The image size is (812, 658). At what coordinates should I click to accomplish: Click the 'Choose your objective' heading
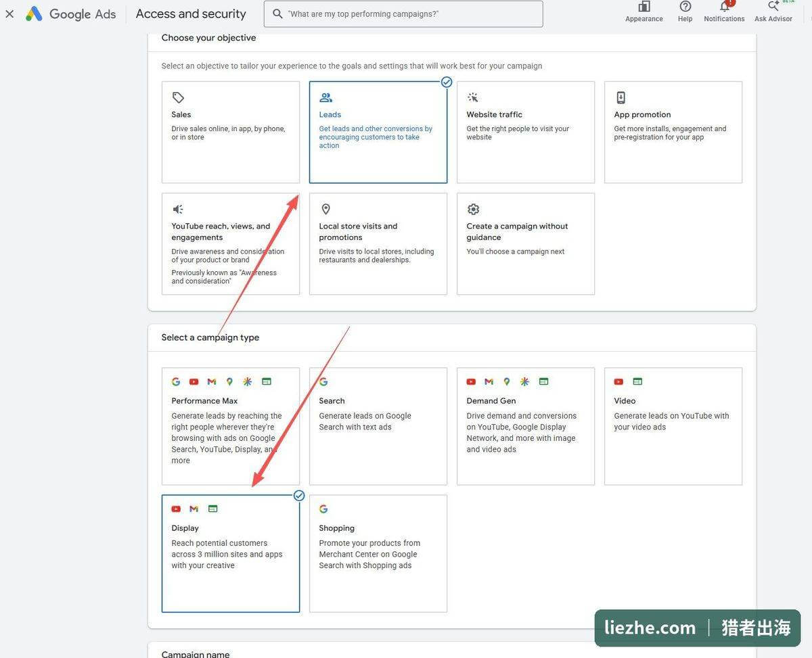point(208,38)
